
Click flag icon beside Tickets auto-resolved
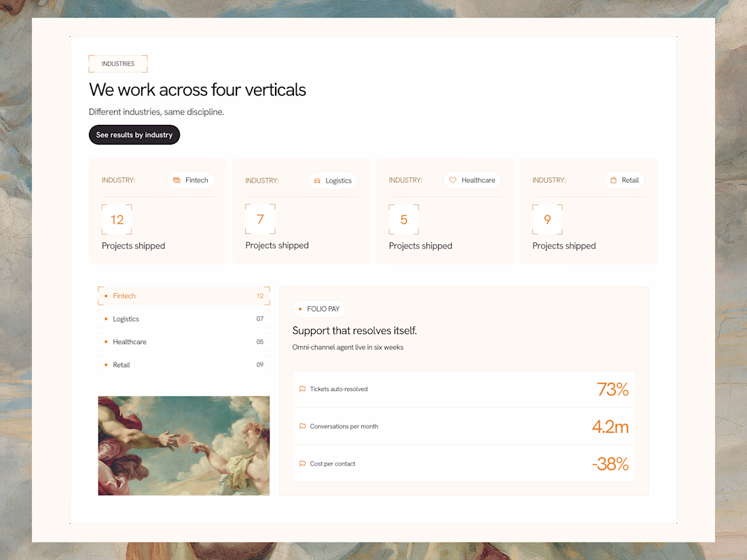[302, 389]
